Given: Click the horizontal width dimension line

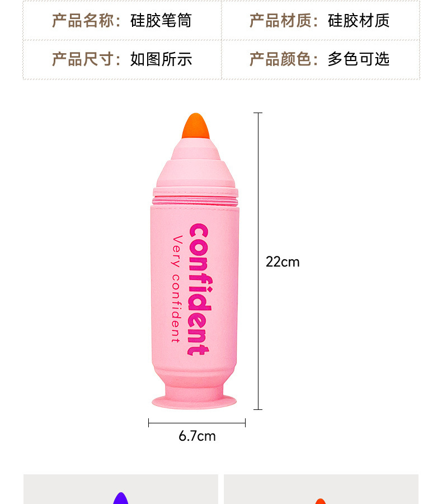Looking at the screenshot, I should coord(197,423).
